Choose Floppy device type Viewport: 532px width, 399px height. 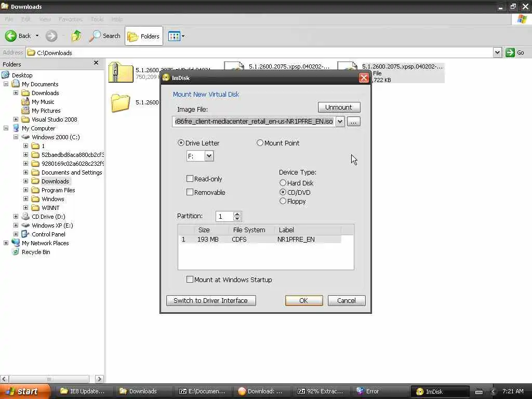pyautogui.click(x=283, y=201)
